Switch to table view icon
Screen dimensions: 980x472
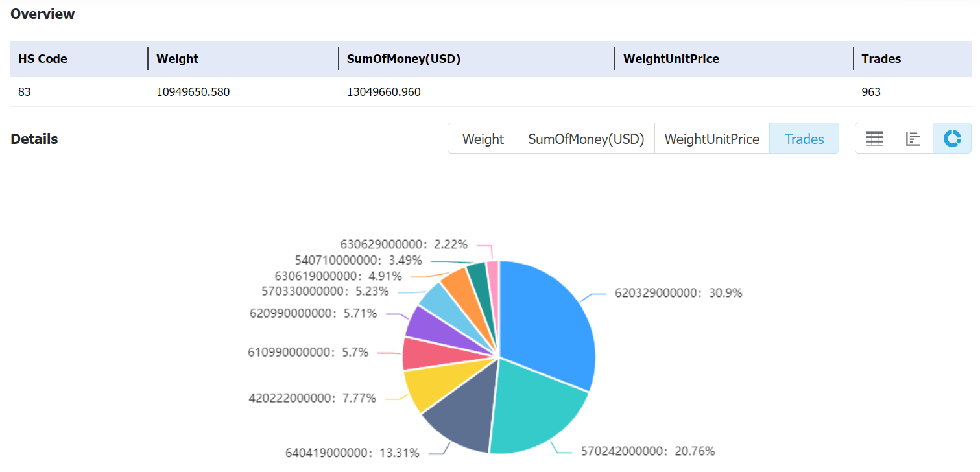(874, 139)
